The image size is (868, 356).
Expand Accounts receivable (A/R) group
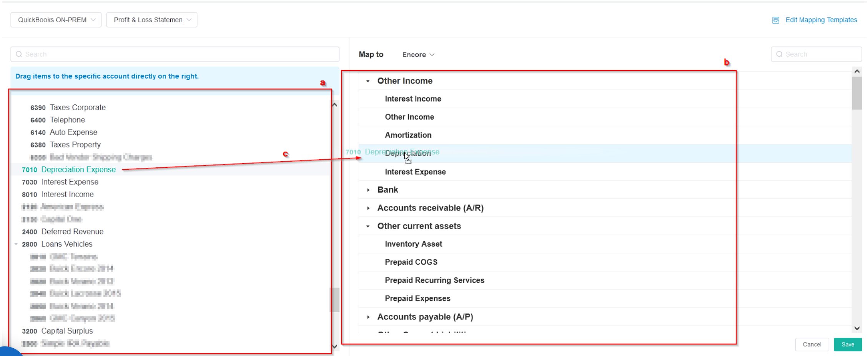click(368, 208)
